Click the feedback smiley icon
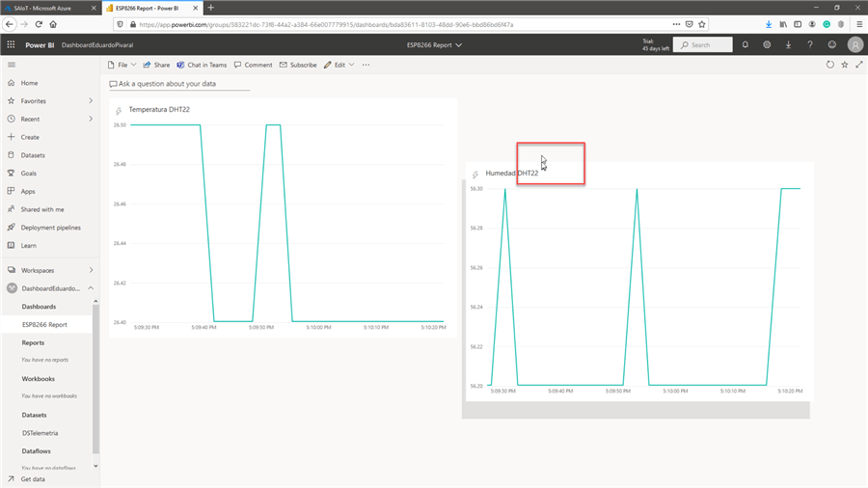The height and width of the screenshot is (488, 868). point(832,44)
